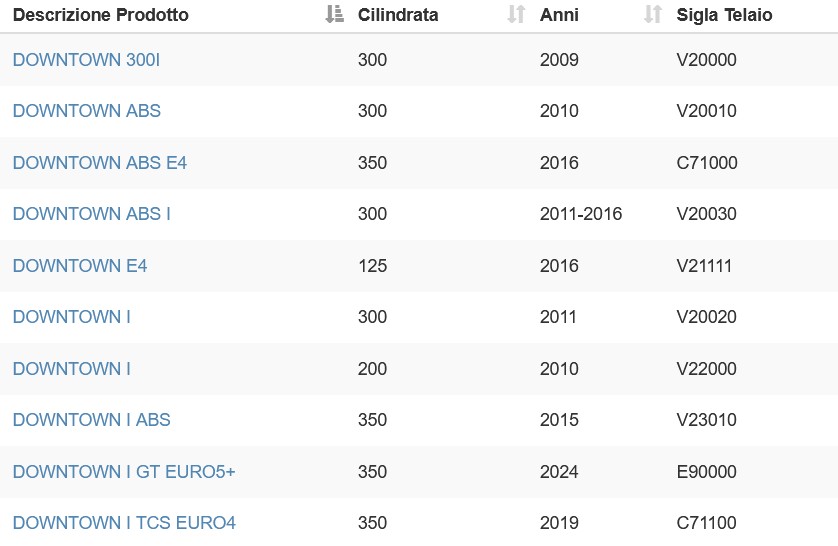Open the DOWNTOWN ABS product link
Screen dimensions: 838x546
(x=87, y=111)
